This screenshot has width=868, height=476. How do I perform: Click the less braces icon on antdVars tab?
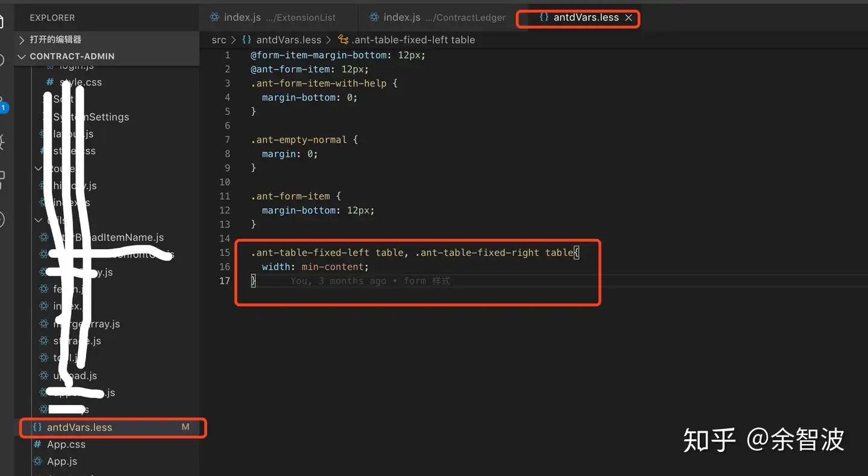(544, 17)
